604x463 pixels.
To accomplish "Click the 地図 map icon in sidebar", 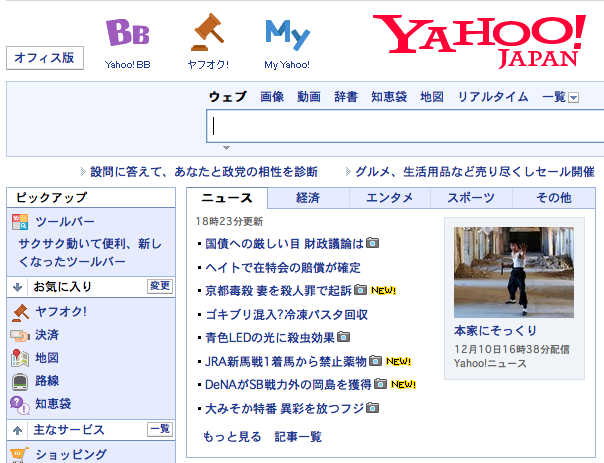I will pos(20,358).
